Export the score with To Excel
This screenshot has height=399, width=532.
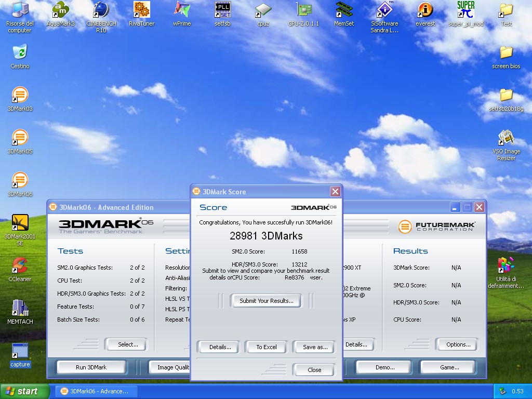tap(267, 347)
